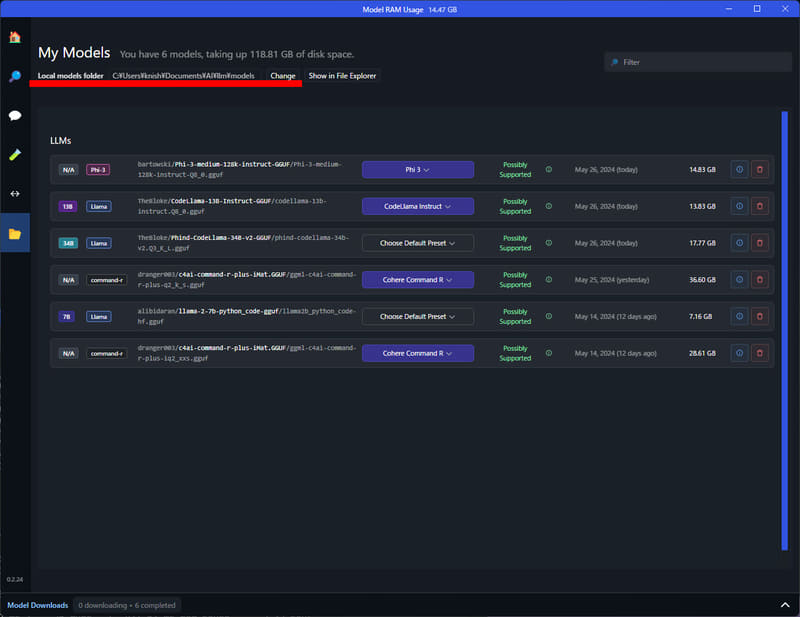Click the 13B parameter badge on CodeLlama-13B
The height and width of the screenshot is (617, 800).
pos(67,206)
